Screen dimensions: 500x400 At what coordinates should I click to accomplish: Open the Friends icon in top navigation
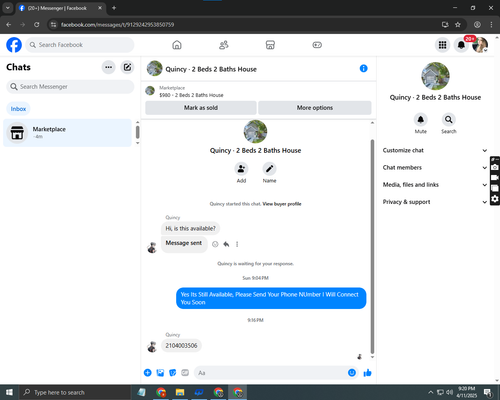(x=224, y=45)
